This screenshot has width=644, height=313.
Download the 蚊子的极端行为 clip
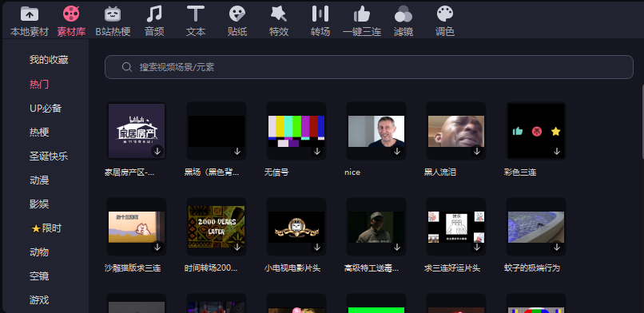557,247
